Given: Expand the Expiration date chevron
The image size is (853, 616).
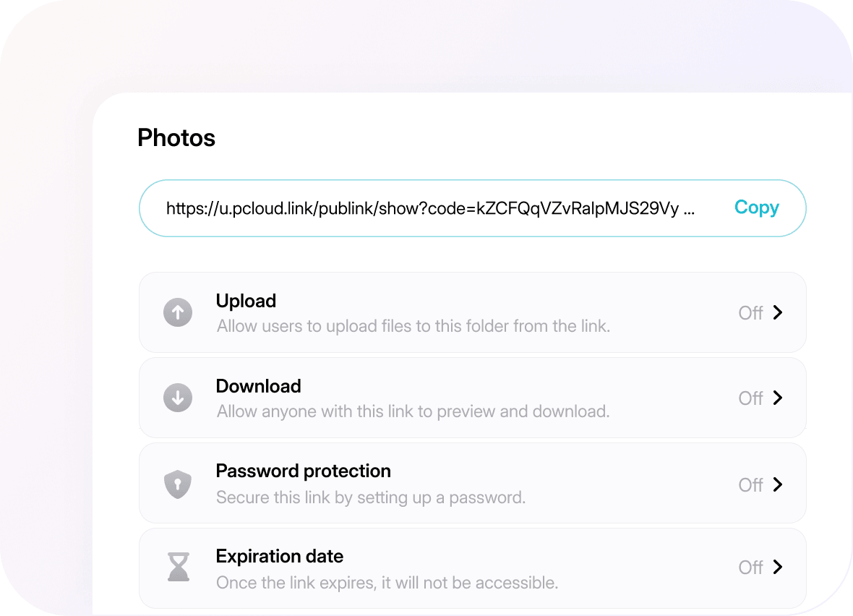Looking at the screenshot, I should click(x=779, y=568).
